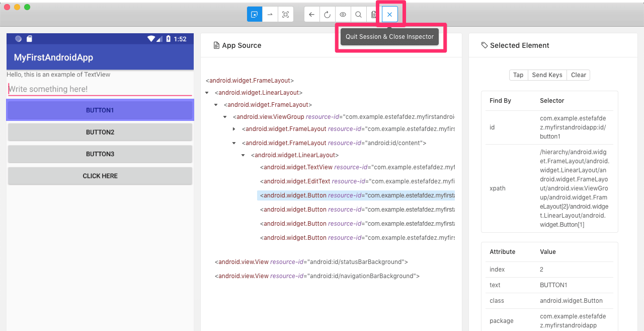Click the xpath selector value cell
This screenshot has width=644, height=331.
coord(575,188)
